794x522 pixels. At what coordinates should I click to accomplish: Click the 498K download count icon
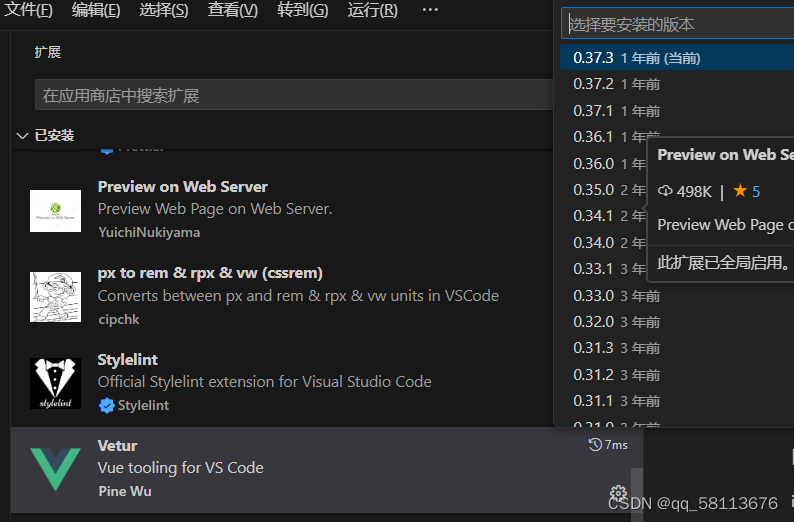coord(665,191)
